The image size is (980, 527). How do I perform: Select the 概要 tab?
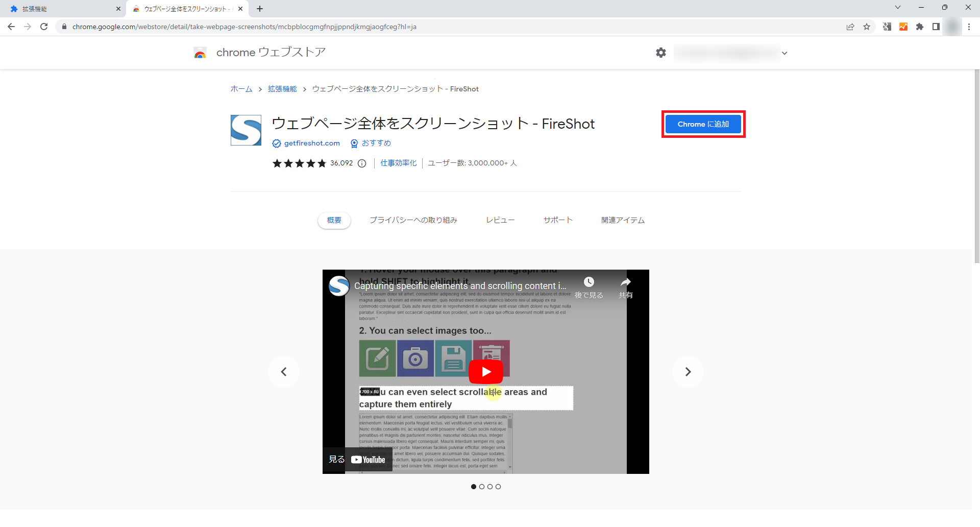coord(334,220)
